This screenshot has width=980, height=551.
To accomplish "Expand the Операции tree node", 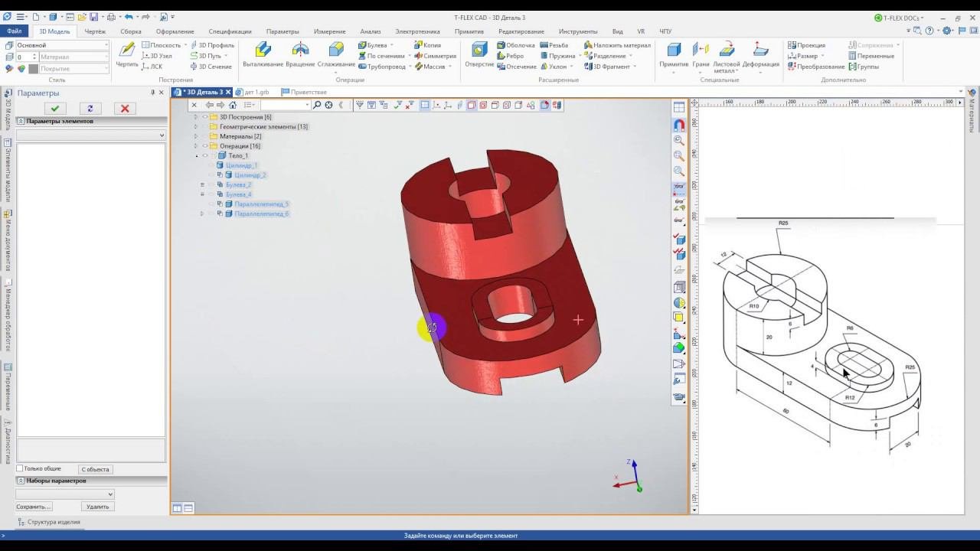I will tap(195, 146).
